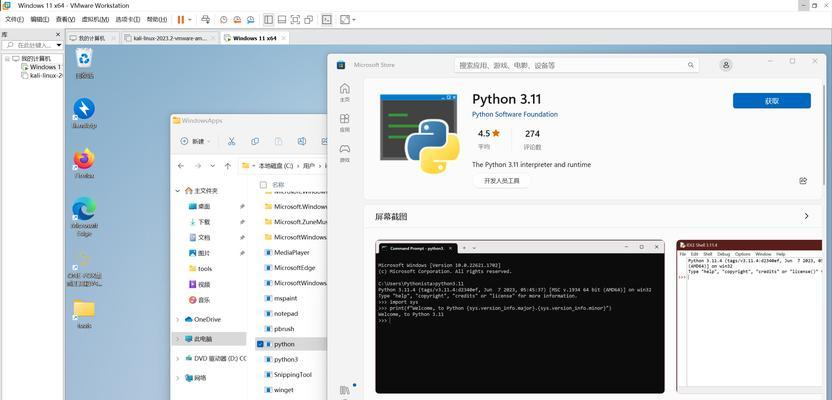Click the Cut scissors icon in Explorer
This screenshot has height=400, width=832.
click(231, 141)
